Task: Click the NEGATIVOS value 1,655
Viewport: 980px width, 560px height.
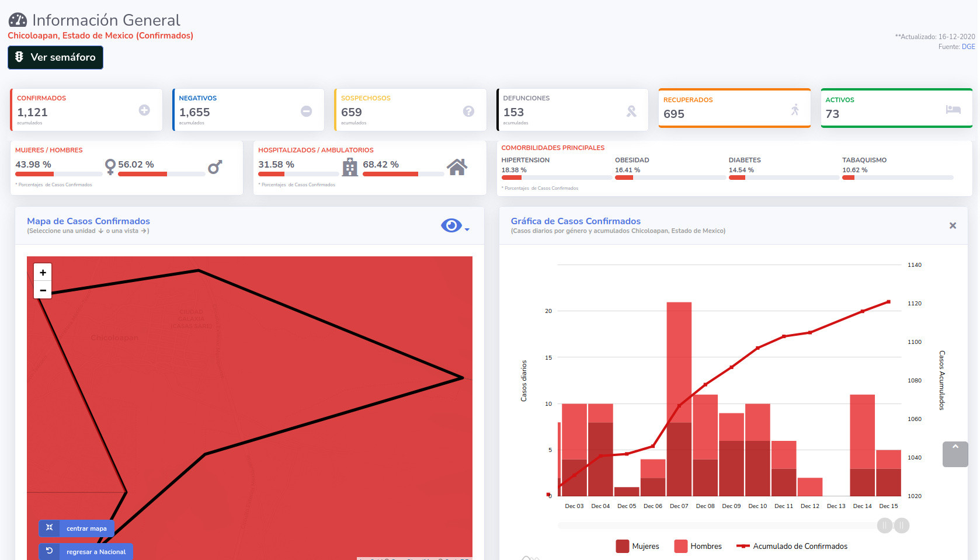Action: 194,112
